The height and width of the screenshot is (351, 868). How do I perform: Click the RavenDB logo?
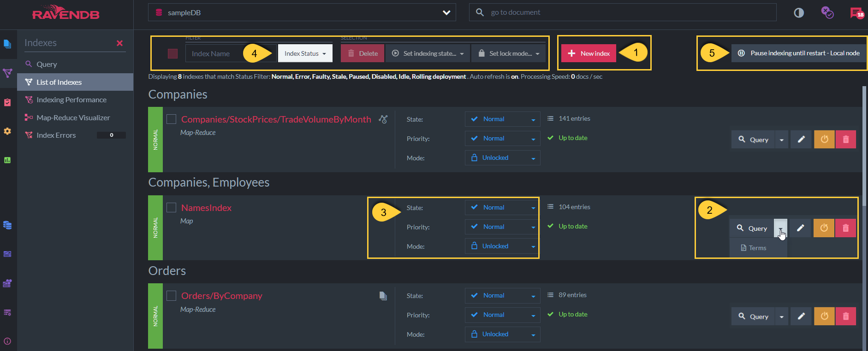66,13
